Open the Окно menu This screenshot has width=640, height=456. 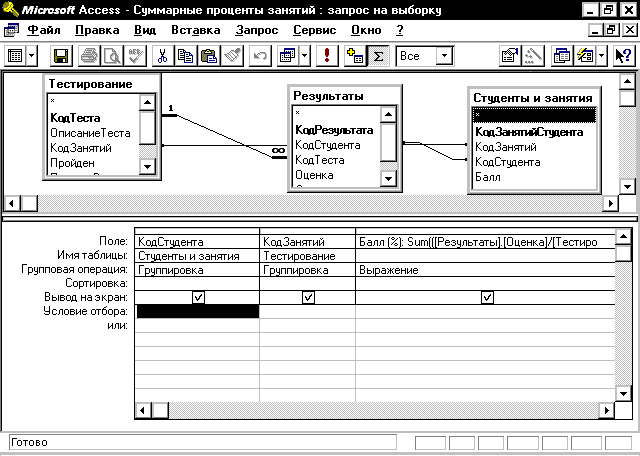pos(366,30)
